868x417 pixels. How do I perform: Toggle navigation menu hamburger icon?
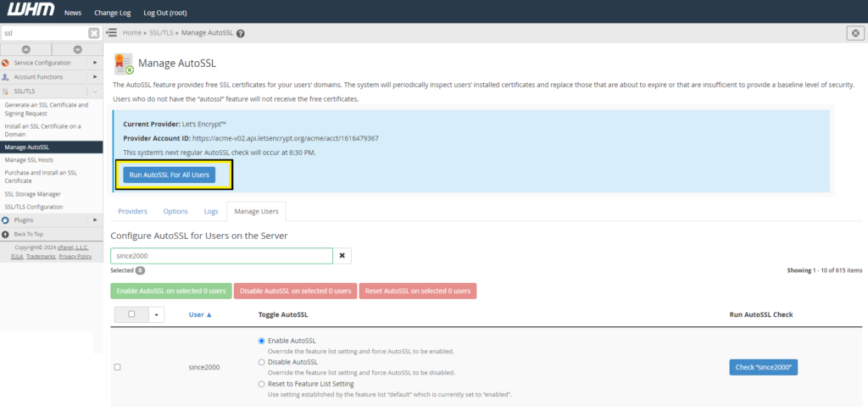tap(111, 33)
